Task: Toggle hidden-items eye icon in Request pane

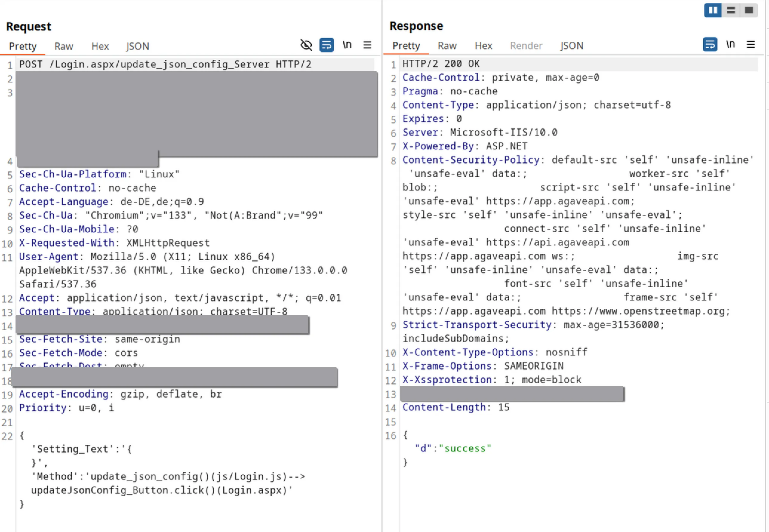Action: 306,45
